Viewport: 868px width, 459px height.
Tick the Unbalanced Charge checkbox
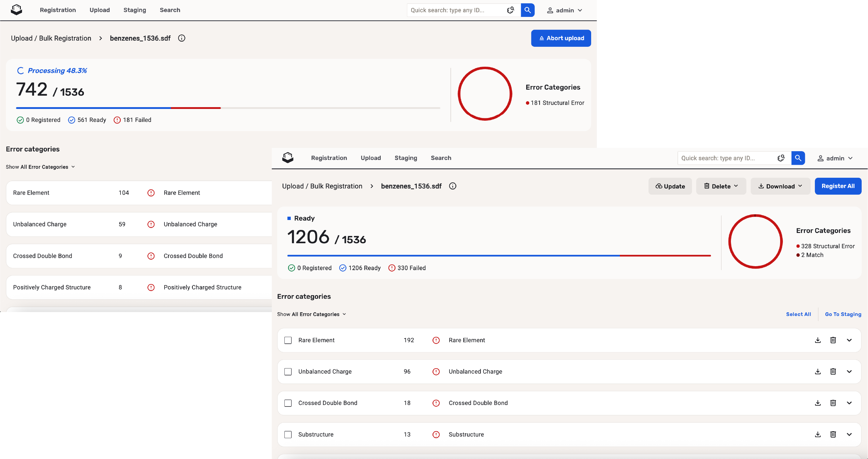click(x=288, y=371)
